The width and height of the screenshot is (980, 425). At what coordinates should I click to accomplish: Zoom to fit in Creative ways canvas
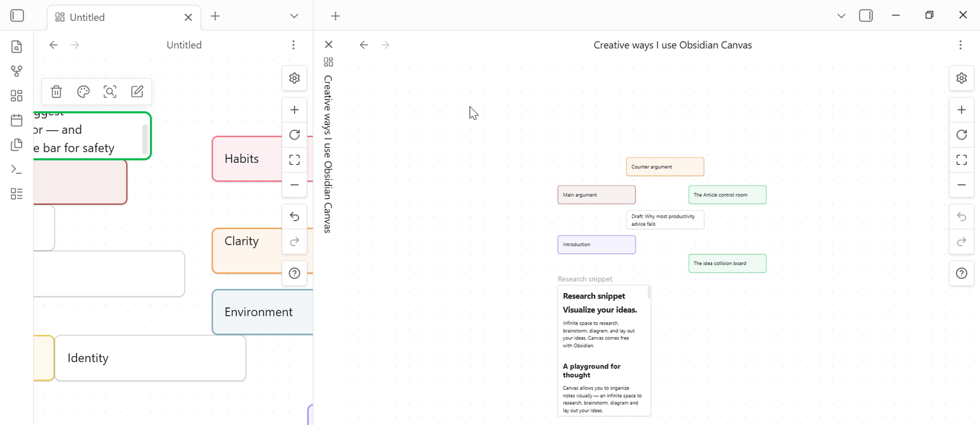tap(962, 160)
